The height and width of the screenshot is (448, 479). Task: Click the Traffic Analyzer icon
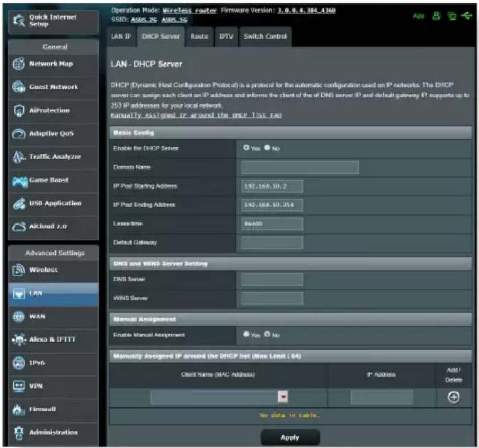19,157
